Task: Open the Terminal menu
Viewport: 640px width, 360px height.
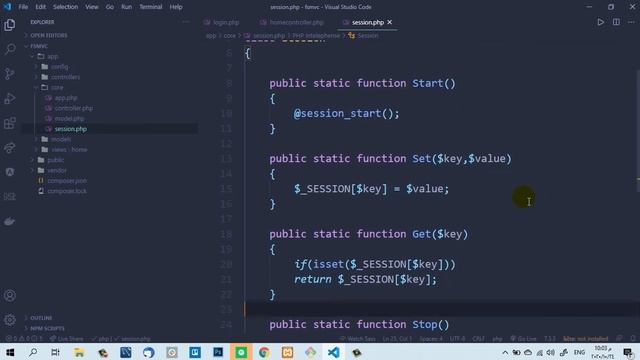Action: tap(151, 7)
